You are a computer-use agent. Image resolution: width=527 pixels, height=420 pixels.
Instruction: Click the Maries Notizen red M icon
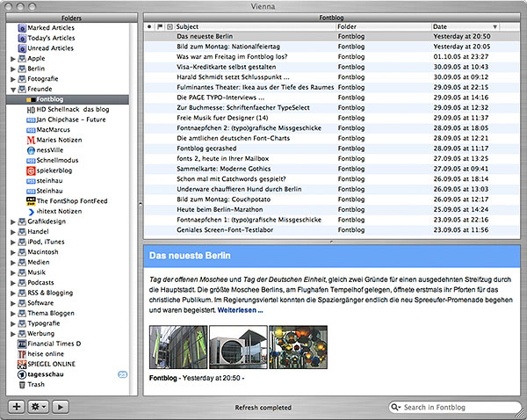coord(31,140)
